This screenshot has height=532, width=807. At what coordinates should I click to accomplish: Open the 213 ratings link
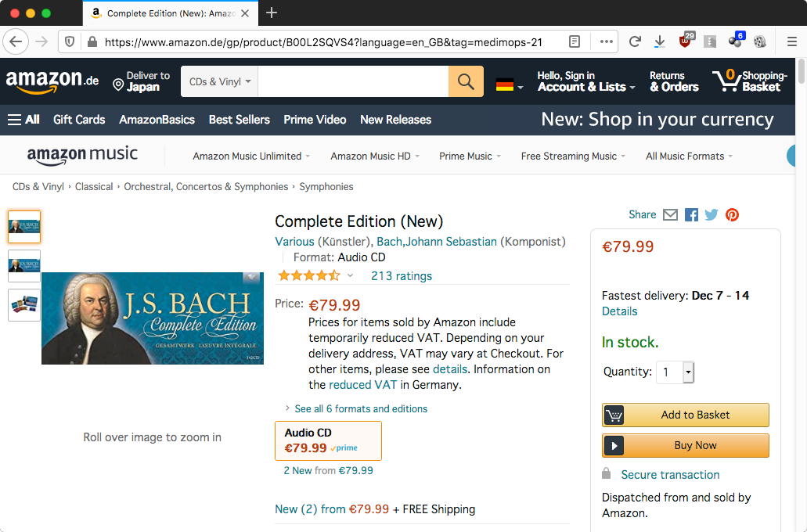pos(401,275)
